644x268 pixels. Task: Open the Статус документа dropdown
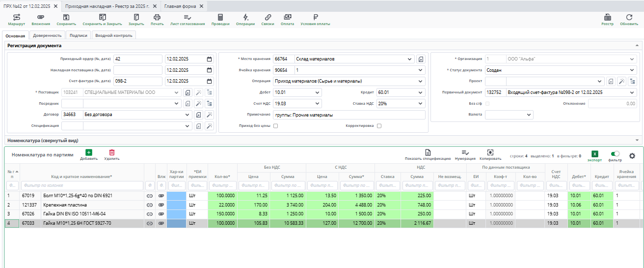[632, 70]
